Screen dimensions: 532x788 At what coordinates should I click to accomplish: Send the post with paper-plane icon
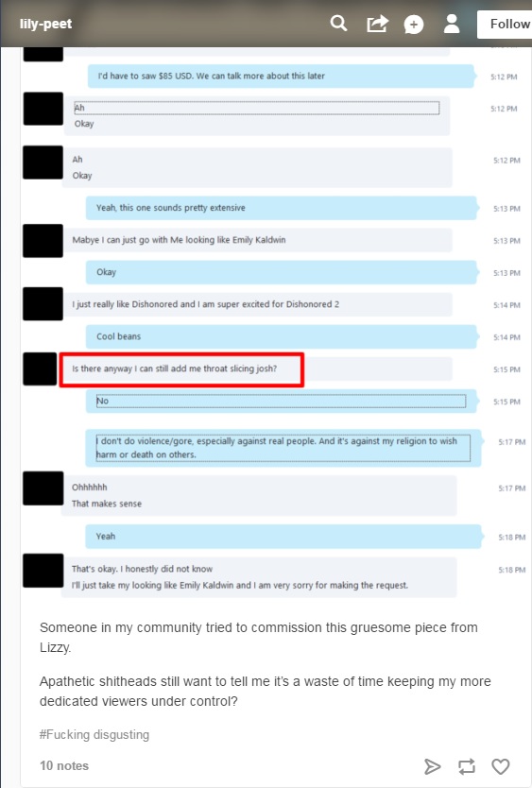(432, 766)
